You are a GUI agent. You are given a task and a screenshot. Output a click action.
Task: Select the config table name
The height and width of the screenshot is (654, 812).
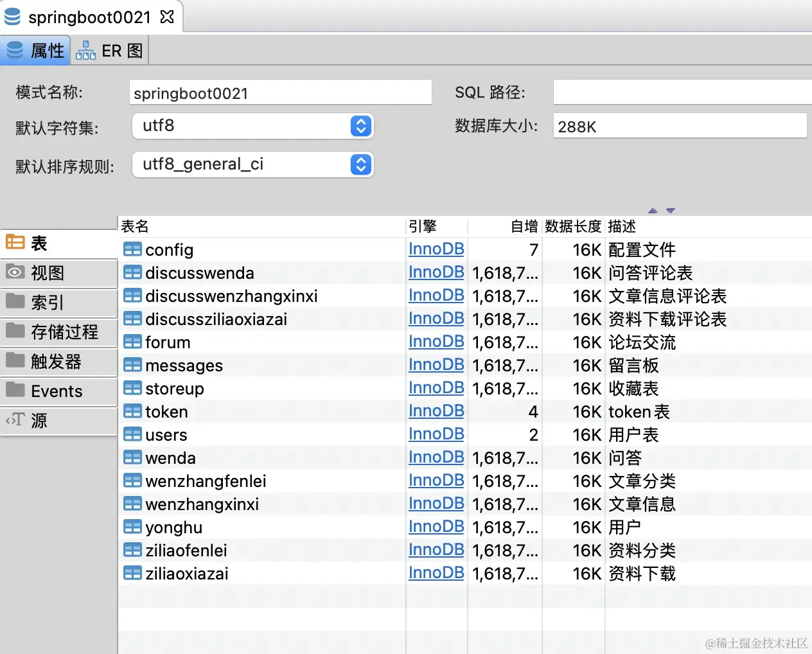pos(170,250)
